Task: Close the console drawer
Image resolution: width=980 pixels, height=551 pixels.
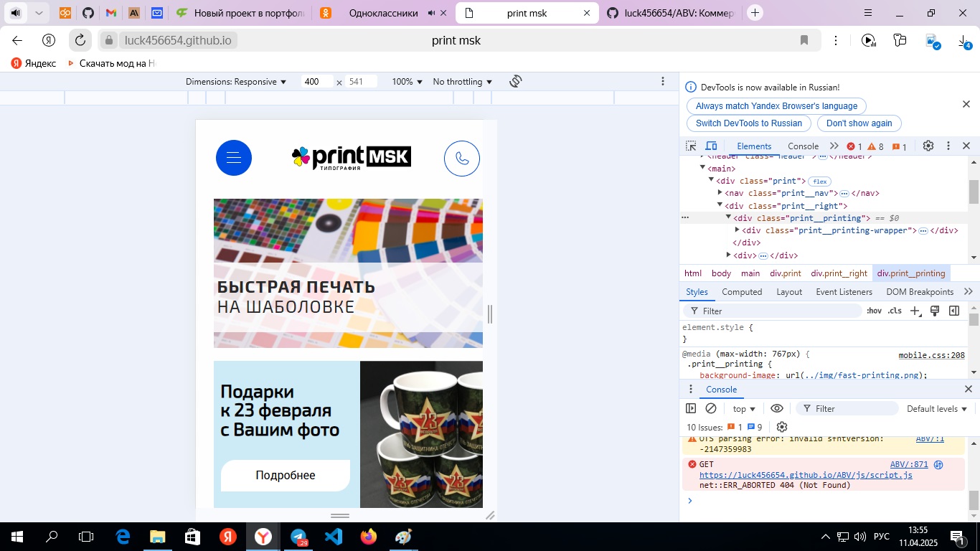Action: click(x=968, y=389)
